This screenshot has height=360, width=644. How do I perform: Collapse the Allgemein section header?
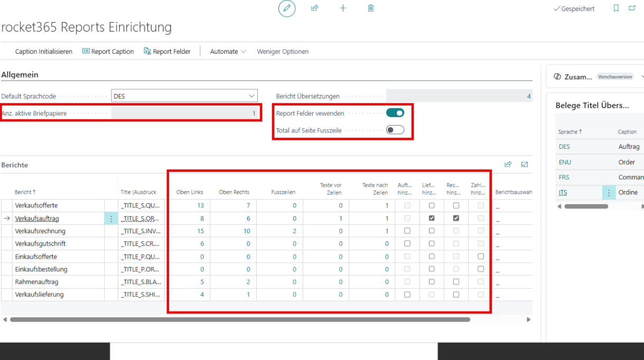pyautogui.click(x=20, y=75)
